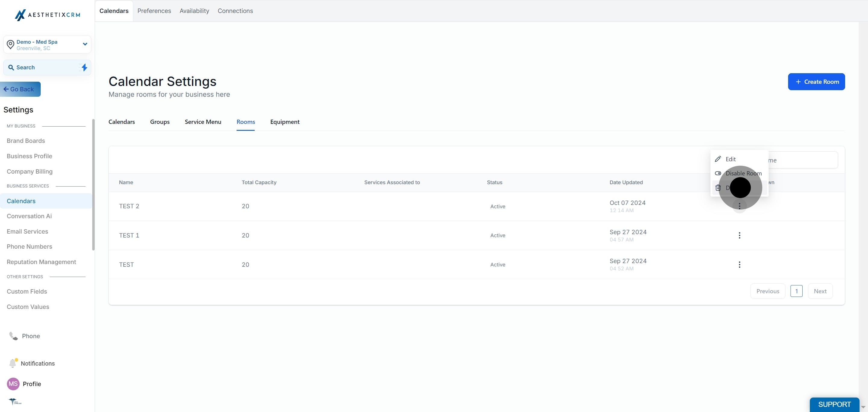Open the Calendars sub-tab
The height and width of the screenshot is (412, 868).
click(x=122, y=122)
